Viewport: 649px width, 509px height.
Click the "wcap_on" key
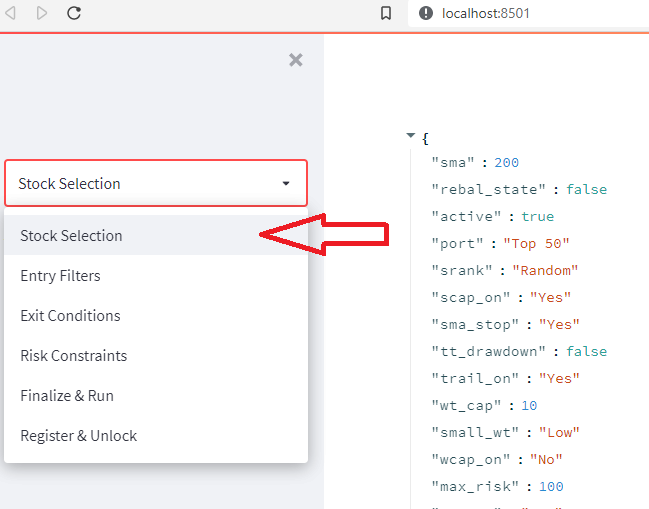(471, 459)
